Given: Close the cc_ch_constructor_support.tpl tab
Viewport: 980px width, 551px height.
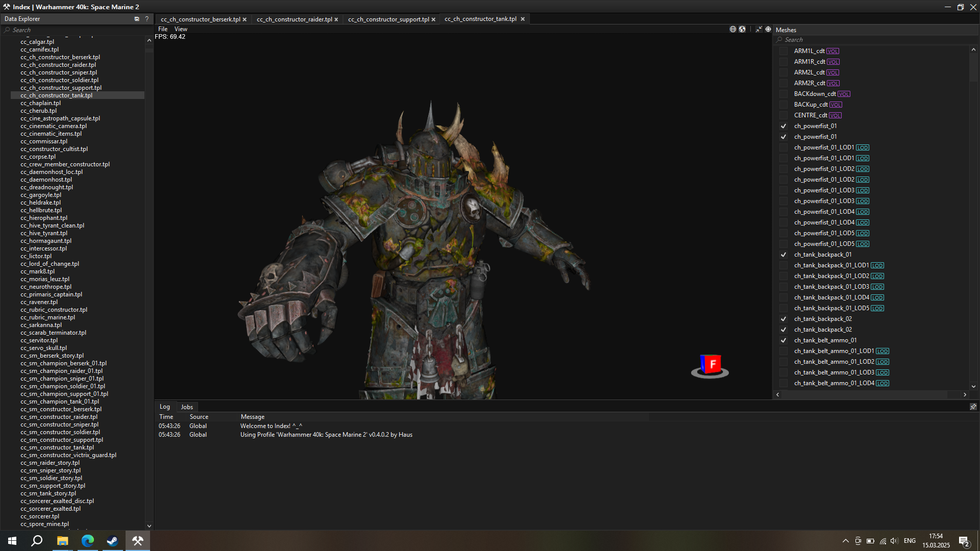Looking at the screenshot, I should (x=433, y=19).
